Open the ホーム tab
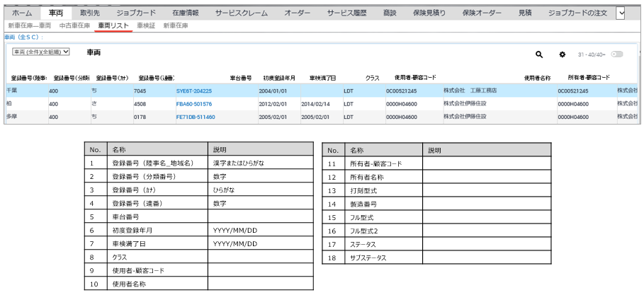The height and width of the screenshot is (295, 644). click(22, 13)
